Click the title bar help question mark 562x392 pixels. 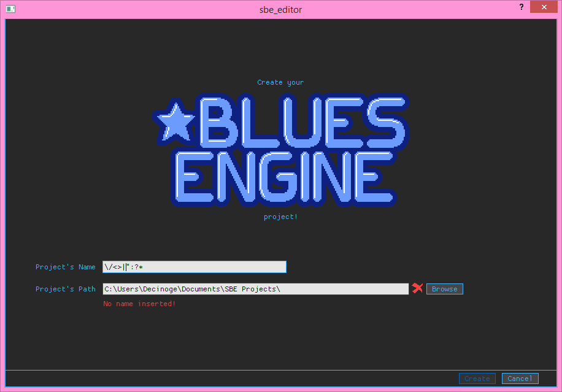522,7
